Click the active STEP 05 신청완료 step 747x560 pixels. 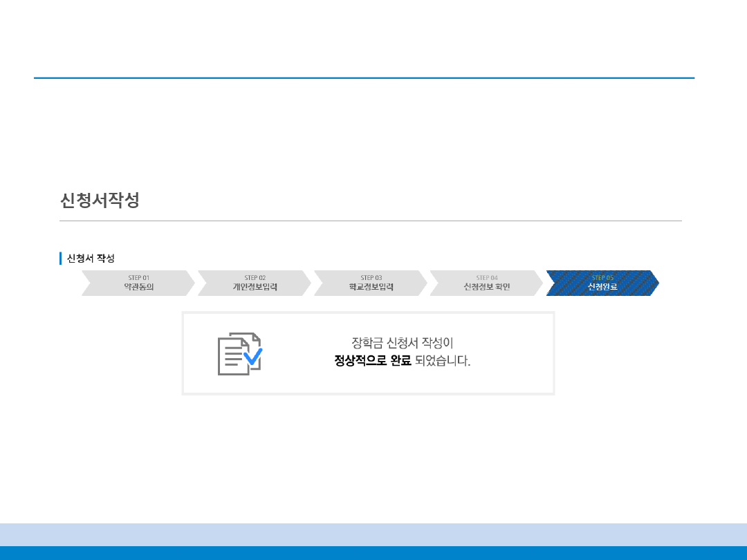[602, 283]
